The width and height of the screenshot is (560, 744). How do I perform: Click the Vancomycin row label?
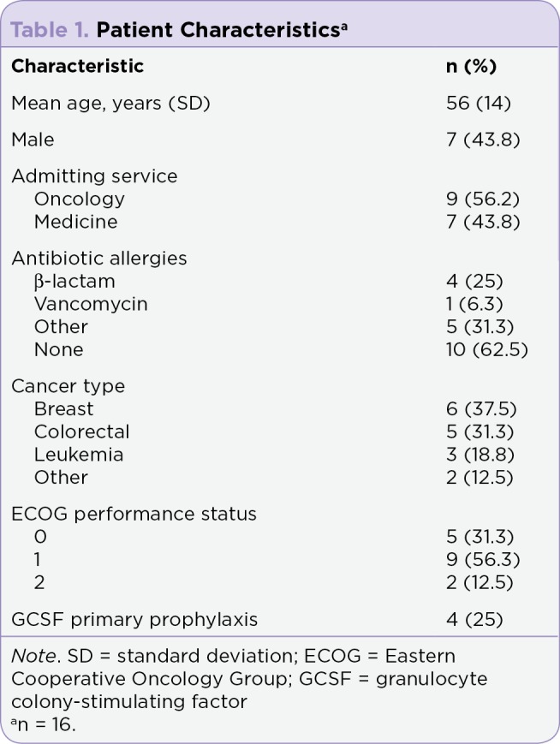[91, 304]
